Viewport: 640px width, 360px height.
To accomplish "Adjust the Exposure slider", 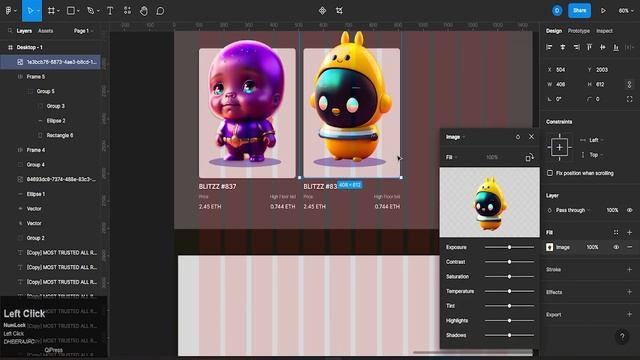I will (x=509, y=247).
